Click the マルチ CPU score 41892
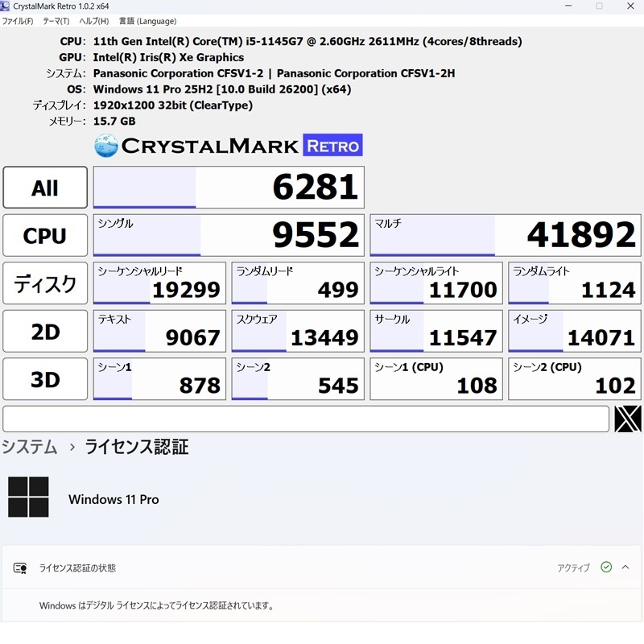 click(506, 235)
